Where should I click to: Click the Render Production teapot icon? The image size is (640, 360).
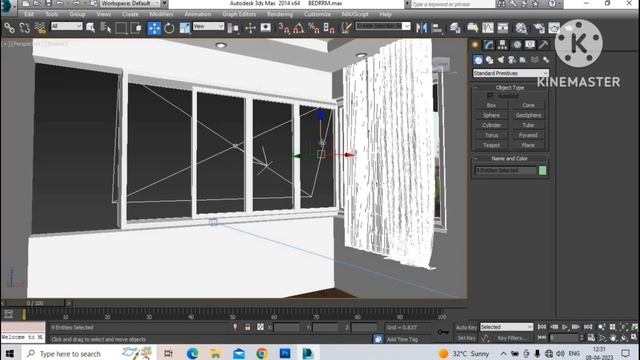pyautogui.click(x=554, y=28)
